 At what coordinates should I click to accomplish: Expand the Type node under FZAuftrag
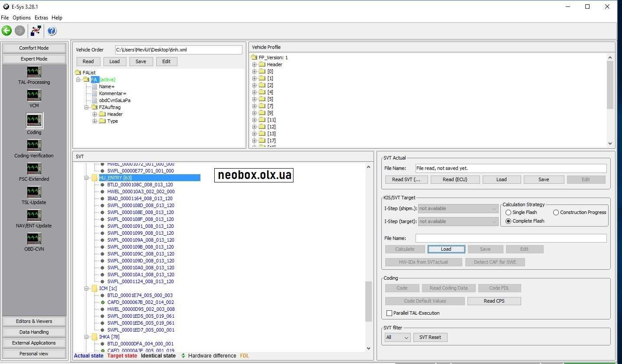(x=94, y=121)
